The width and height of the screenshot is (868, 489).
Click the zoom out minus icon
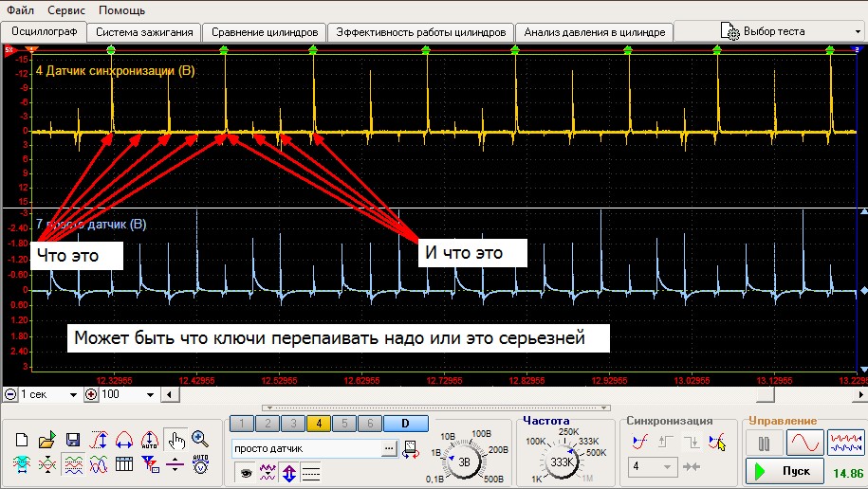(x=10, y=394)
